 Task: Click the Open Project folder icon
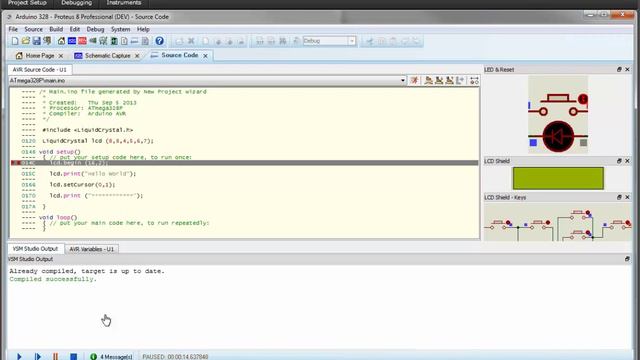(x=26, y=41)
